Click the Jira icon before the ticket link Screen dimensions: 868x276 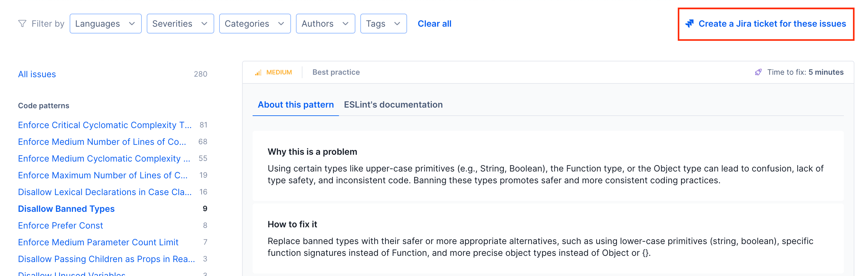point(690,23)
